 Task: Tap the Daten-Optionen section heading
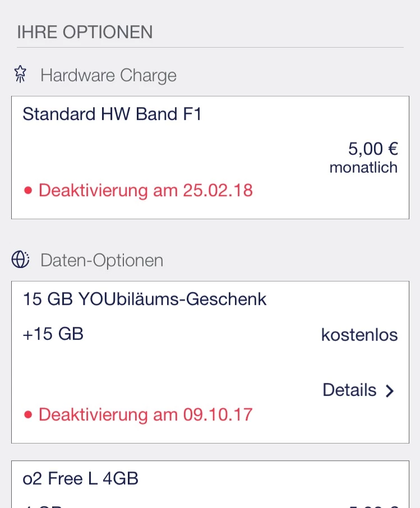click(x=101, y=260)
